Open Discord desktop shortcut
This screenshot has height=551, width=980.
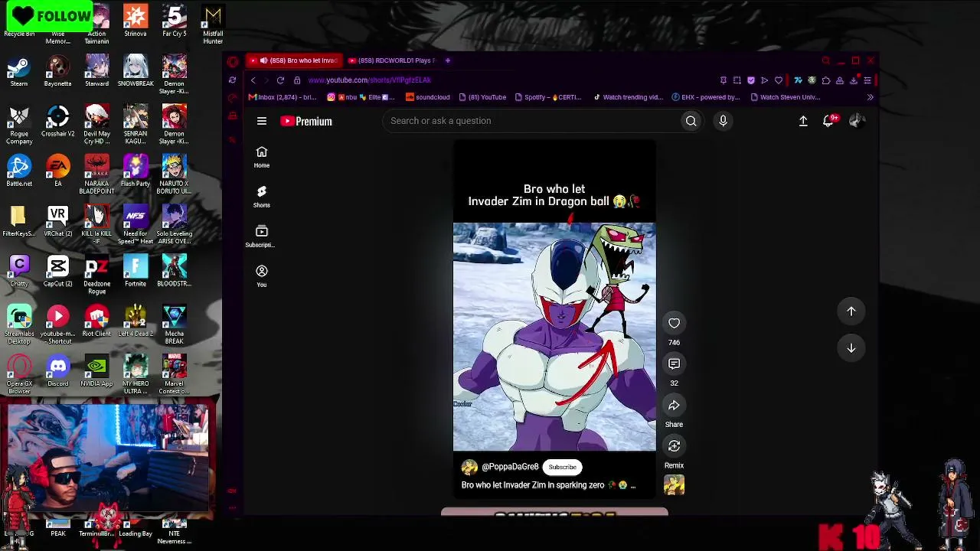pos(57,371)
